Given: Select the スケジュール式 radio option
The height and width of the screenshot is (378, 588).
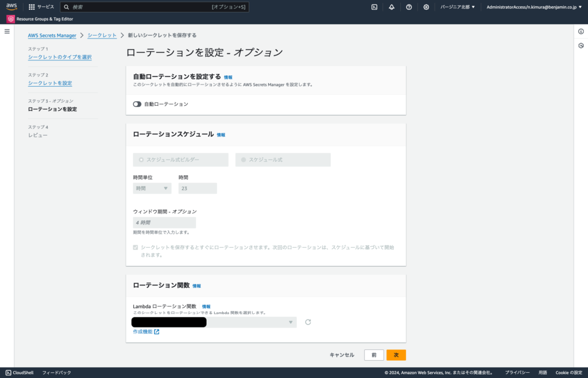Looking at the screenshot, I should [243, 160].
